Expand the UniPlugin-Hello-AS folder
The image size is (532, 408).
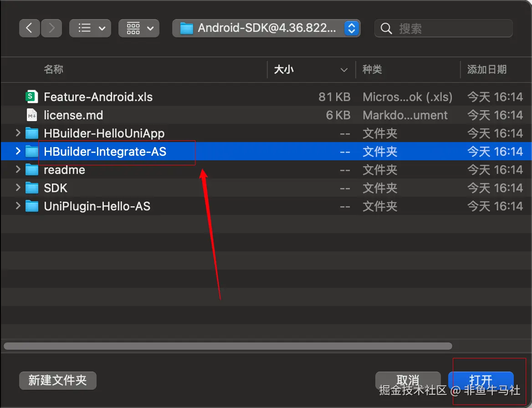pos(18,206)
